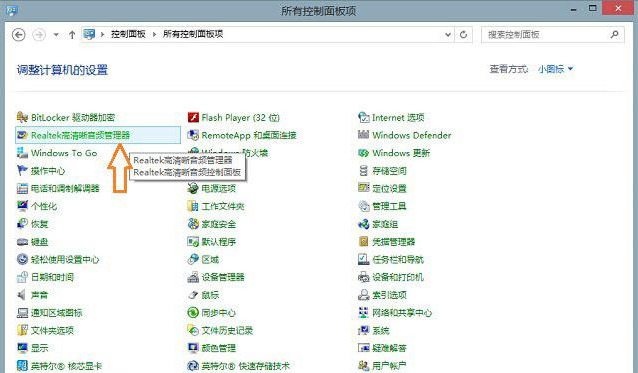Open the BitLocker 驱动器加密 icon
638x373 pixels.
22,118
